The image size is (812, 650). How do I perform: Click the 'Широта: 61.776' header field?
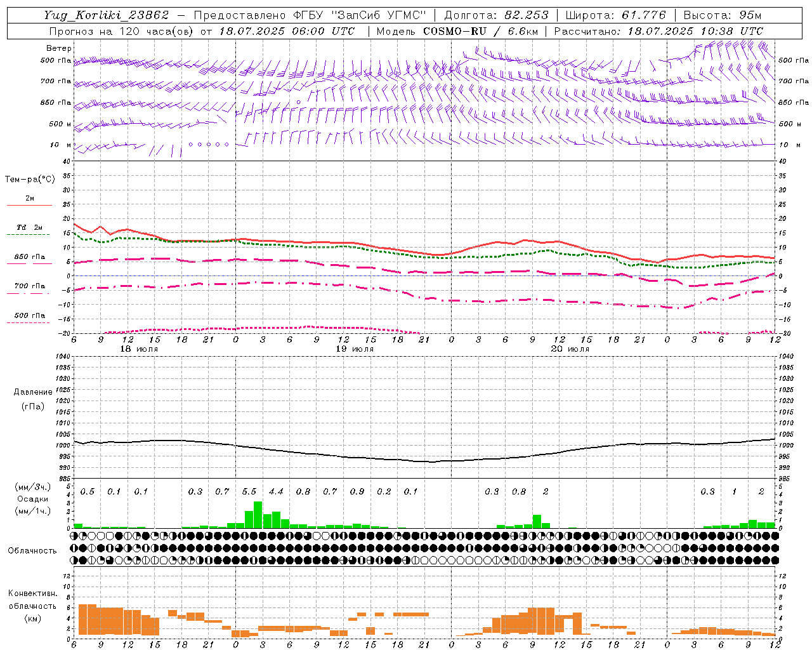615,15
